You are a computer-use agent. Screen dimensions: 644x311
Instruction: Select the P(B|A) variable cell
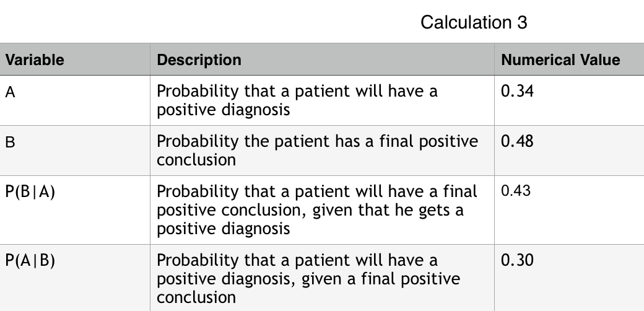tap(30, 192)
